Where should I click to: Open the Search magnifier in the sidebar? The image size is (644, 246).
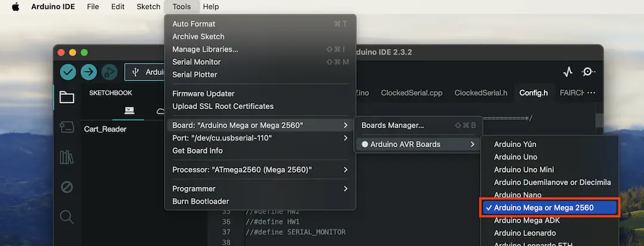(67, 217)
